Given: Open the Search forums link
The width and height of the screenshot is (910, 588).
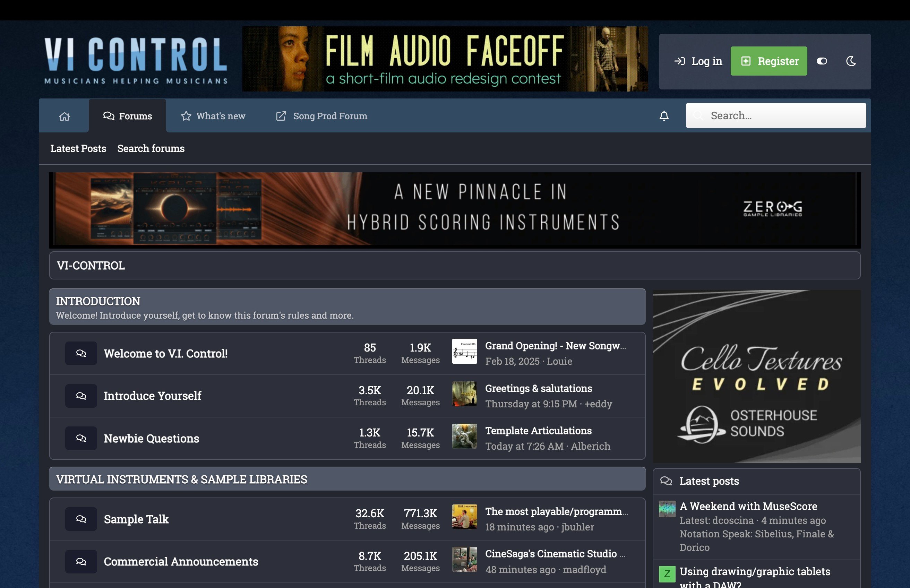Looking at the screenshot, I should [x=151, y=148].
